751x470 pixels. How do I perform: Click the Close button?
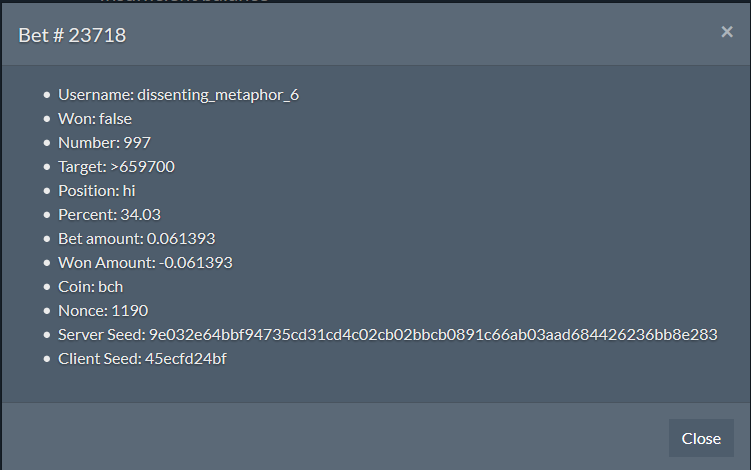[701, 438]
